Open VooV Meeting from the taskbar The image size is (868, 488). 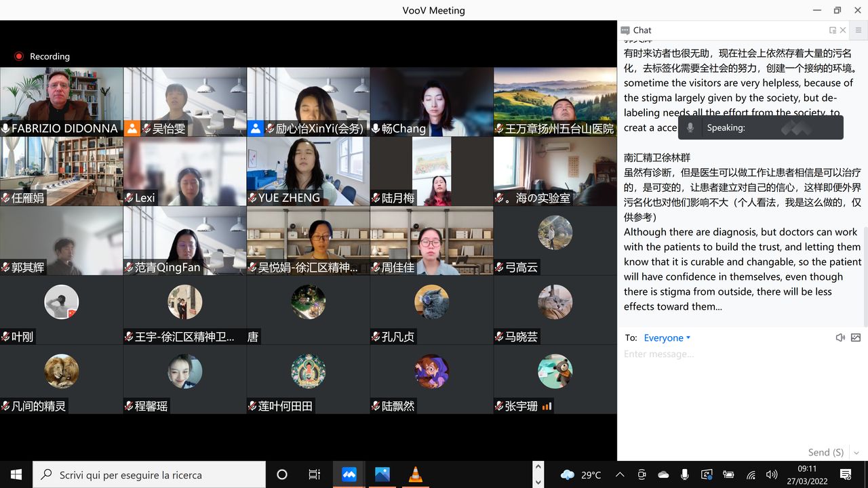pos(349,474)
